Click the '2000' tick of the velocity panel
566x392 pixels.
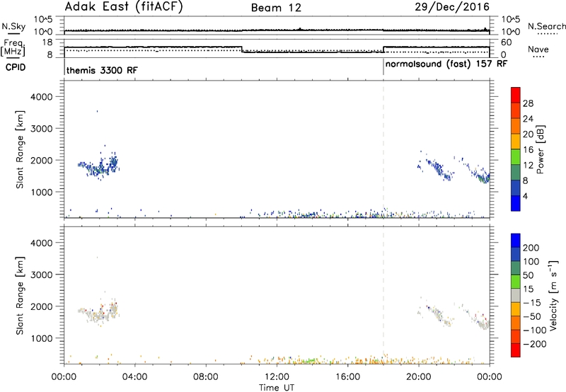[x=41, y=306]
